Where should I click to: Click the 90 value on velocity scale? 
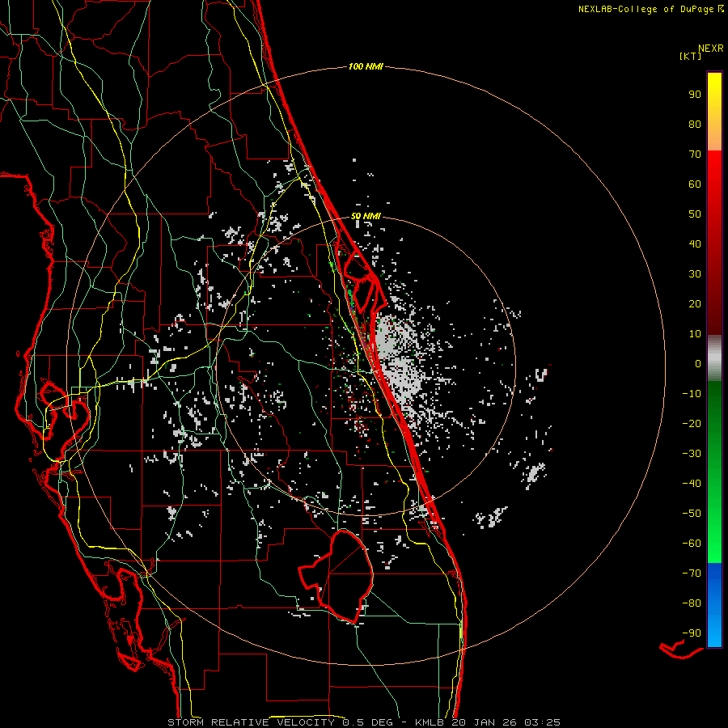coord(695,95)
